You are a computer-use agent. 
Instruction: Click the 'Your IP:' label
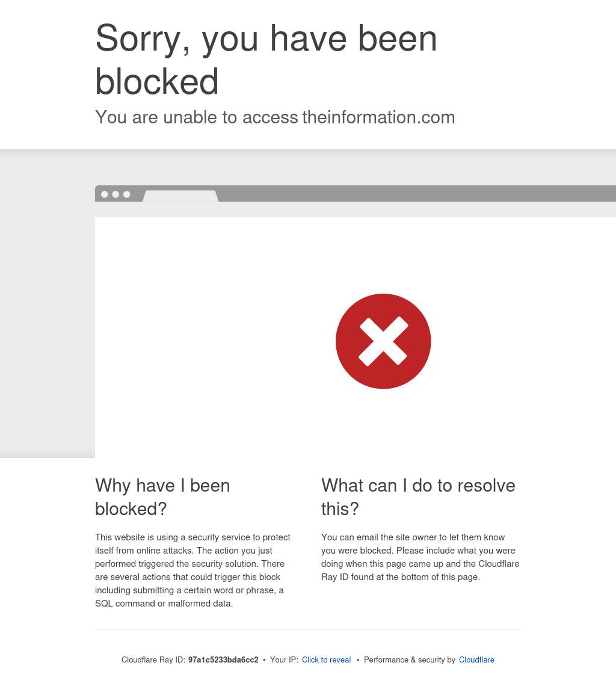pyautogui.click(x=284, y=659)
